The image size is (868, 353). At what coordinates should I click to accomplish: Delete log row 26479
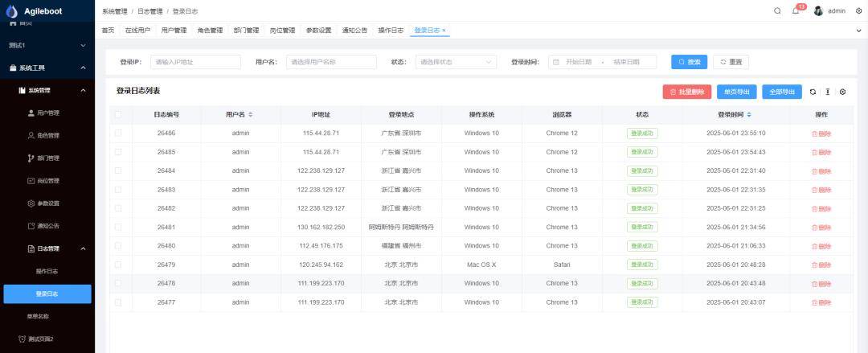(821, 265)
